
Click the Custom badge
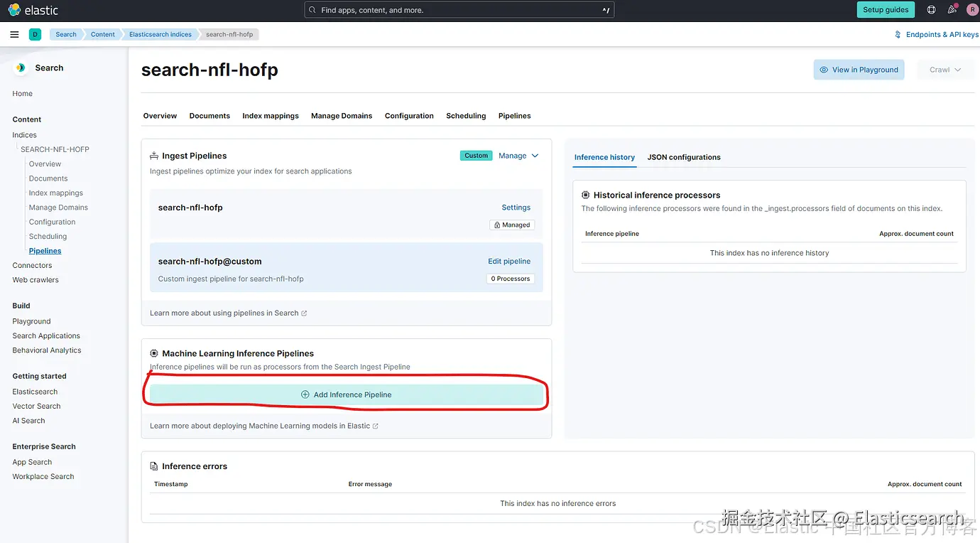tap(477, 156)
